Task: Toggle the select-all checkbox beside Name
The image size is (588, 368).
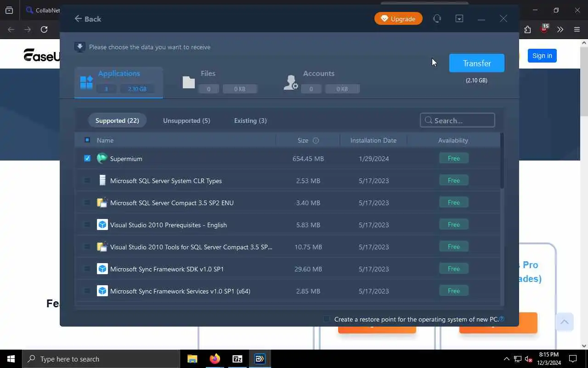Action: [87, 140]
